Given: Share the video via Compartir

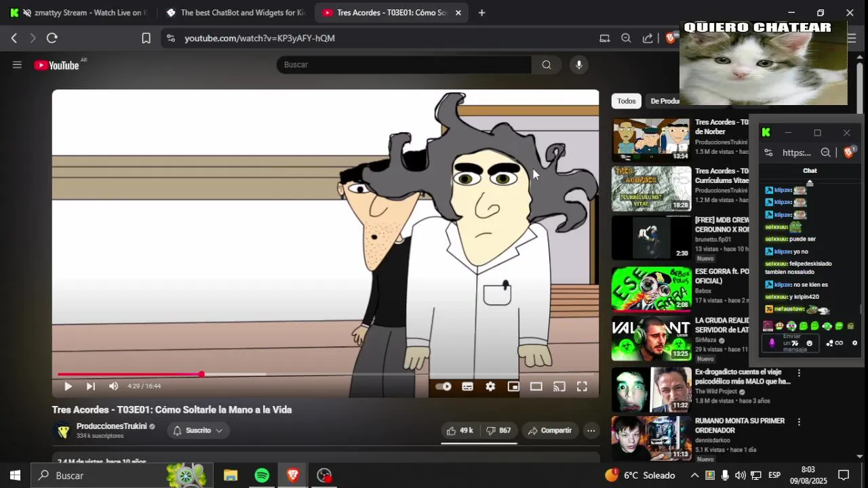Looking at the screenshot, I should click(x=550, y=430).
